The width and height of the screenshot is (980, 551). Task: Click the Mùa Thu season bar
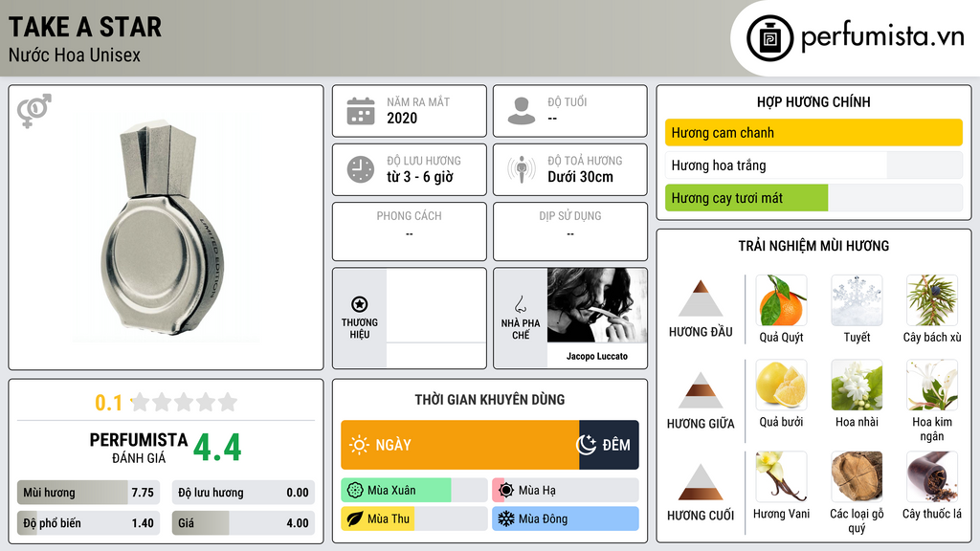[x=414, y=518]
